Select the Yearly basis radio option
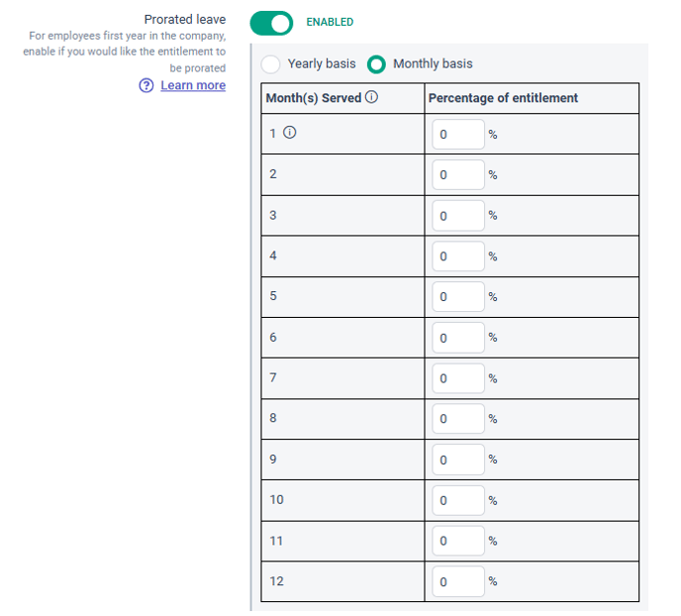Image resolution: width=681 pixels, height=616 pixels. 270,64
